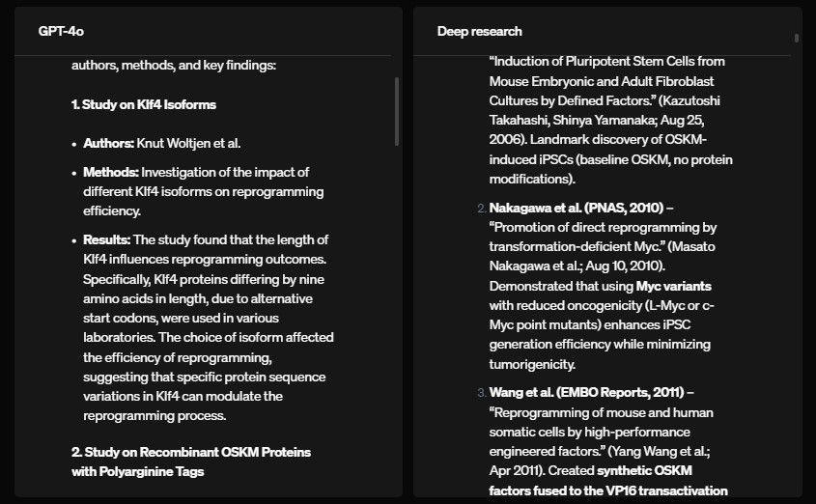Image resolution: width=816 pixels, height=504 pixels.
Task: Click the Deep research panel scrollbar thumb
Action: pos(797,38)
